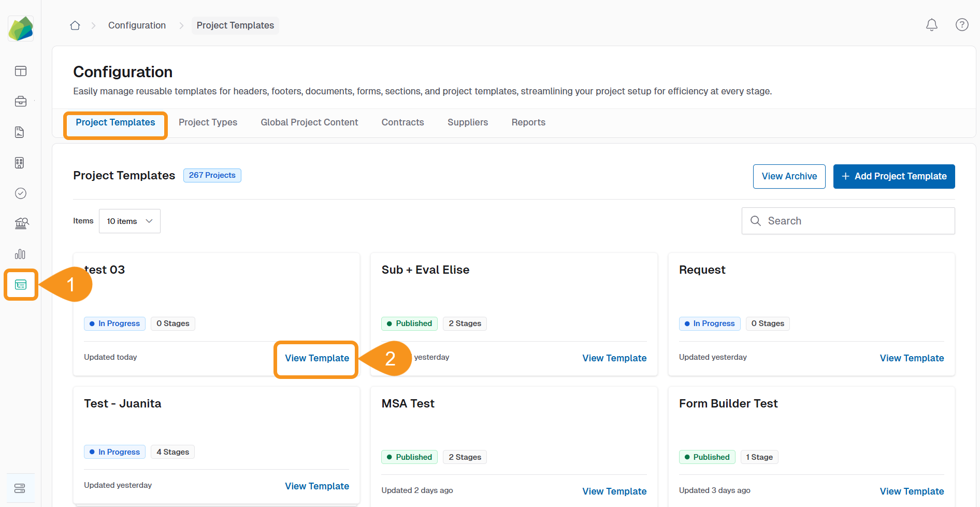Switch to the Contracts tab
Image resolution: width=980 pixels, height=507 pixels.
(402, 122)
